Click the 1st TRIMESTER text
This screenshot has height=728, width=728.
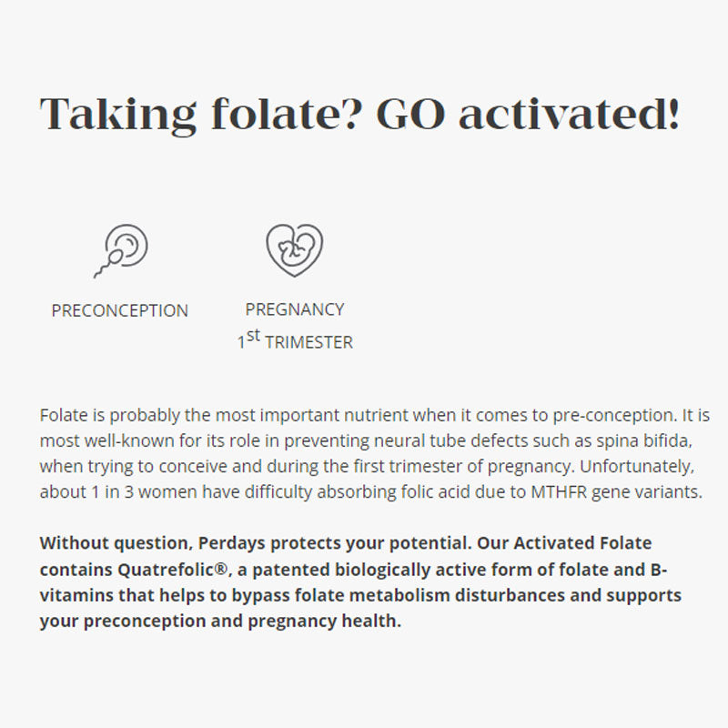pos(295,342)
